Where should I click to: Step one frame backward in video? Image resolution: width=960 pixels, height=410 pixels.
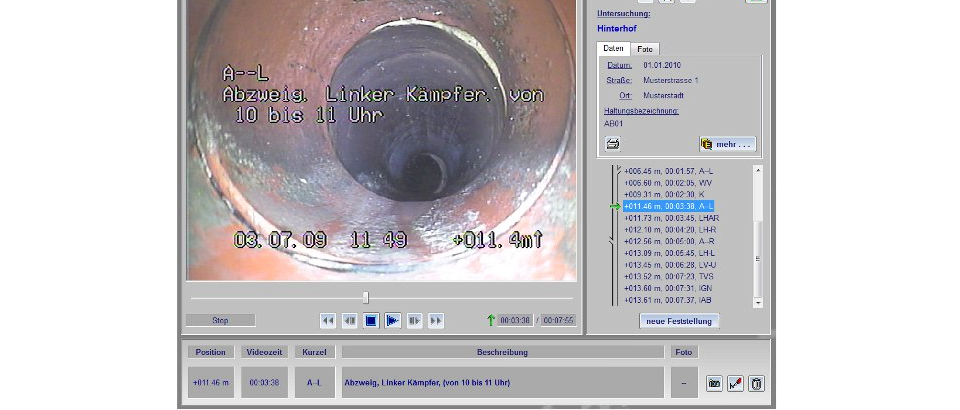349,321
